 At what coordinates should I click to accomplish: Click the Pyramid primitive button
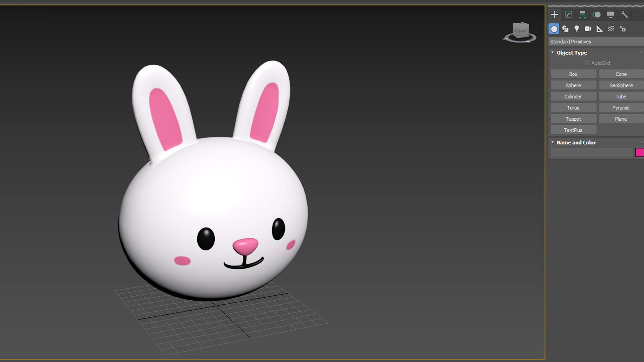click(x=621, y=108)
